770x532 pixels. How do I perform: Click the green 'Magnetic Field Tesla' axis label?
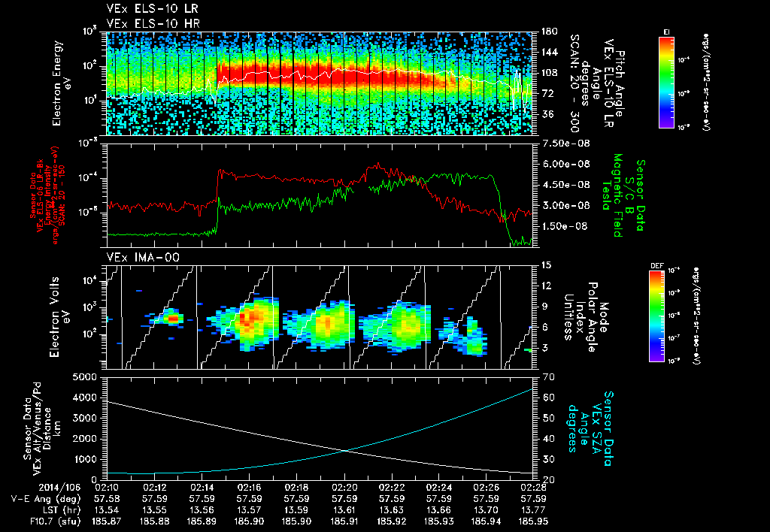(612, 195)
